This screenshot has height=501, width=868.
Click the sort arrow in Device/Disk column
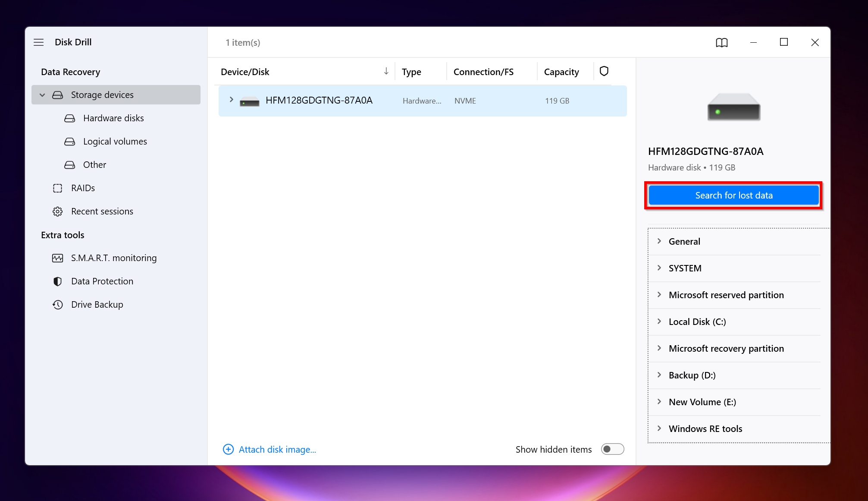(386, 71)
